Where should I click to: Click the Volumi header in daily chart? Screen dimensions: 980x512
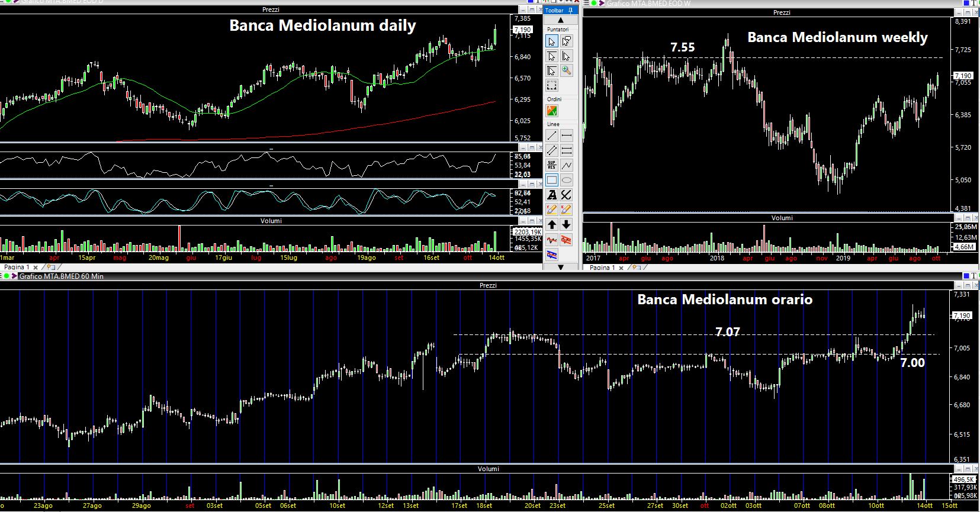[271, 221]
